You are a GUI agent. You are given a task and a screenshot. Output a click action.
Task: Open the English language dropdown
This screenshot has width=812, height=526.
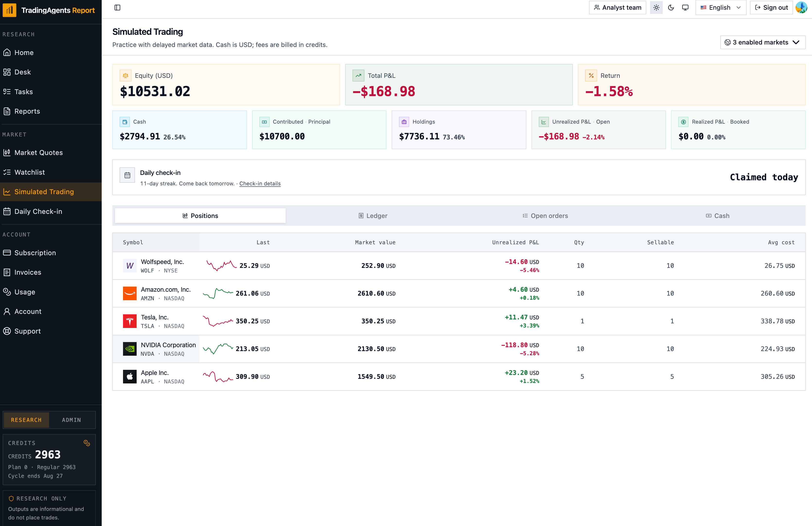coord(721,8)
